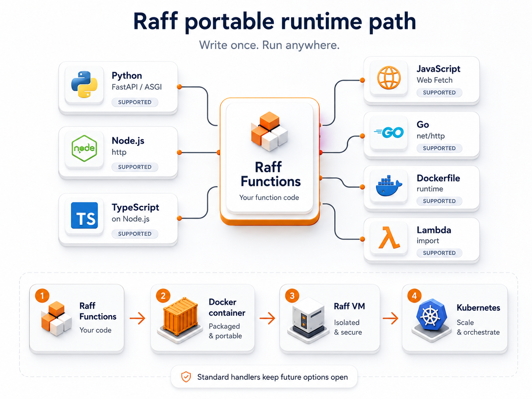The width and height of the screenshot is (532, 399).
Task: Click the 'Isolated & secure' text
Action: 348,327
